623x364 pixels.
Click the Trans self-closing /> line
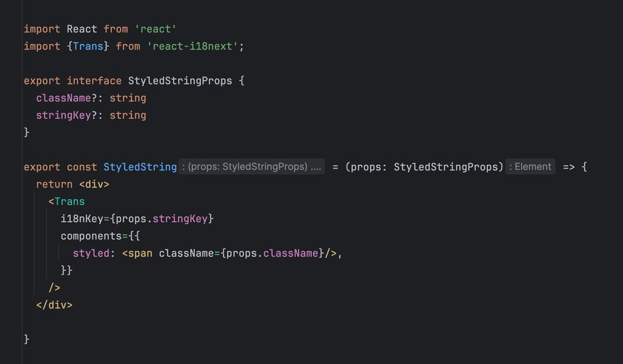[x=54, y=288]
